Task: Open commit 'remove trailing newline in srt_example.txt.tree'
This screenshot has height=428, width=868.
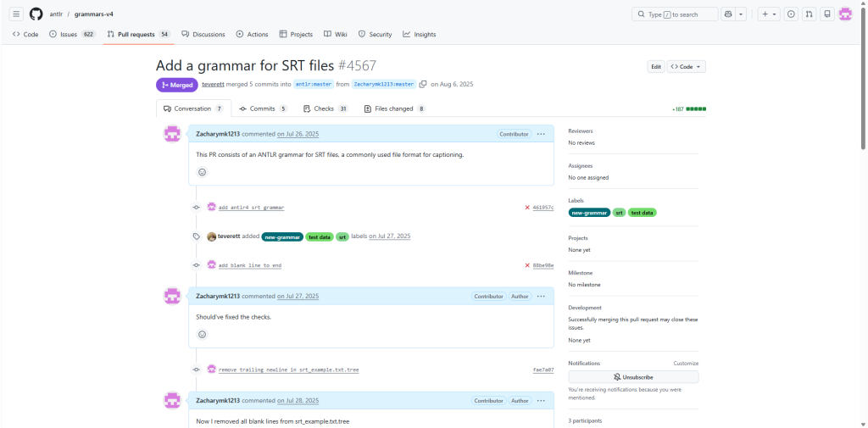Action: tap(288, 370)
